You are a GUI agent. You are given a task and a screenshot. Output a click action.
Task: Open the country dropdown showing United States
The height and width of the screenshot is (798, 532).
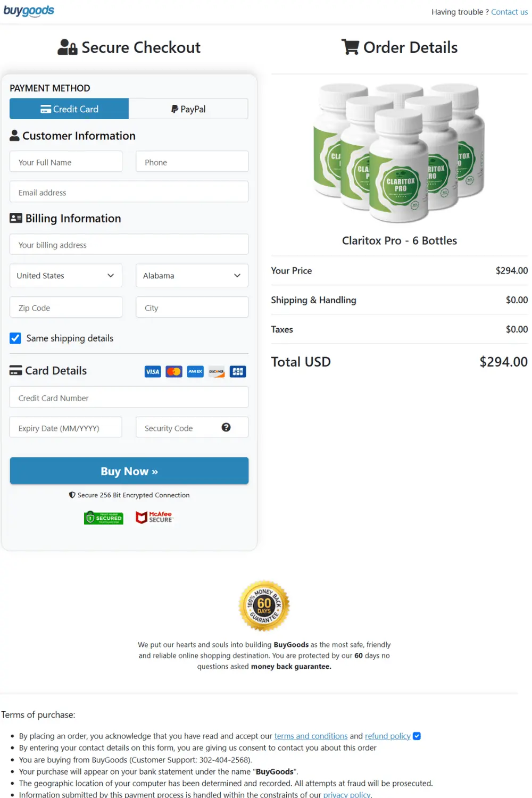pyautogui.click(x=65, y=276)
